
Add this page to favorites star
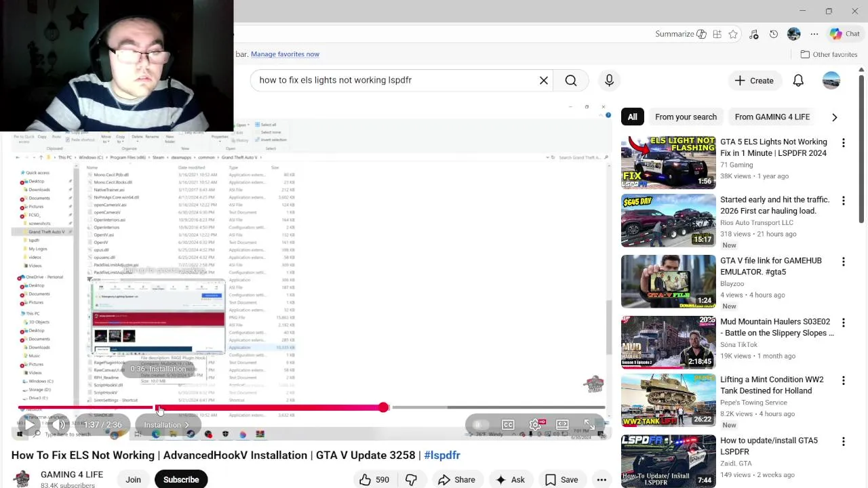tap(733, 34)
